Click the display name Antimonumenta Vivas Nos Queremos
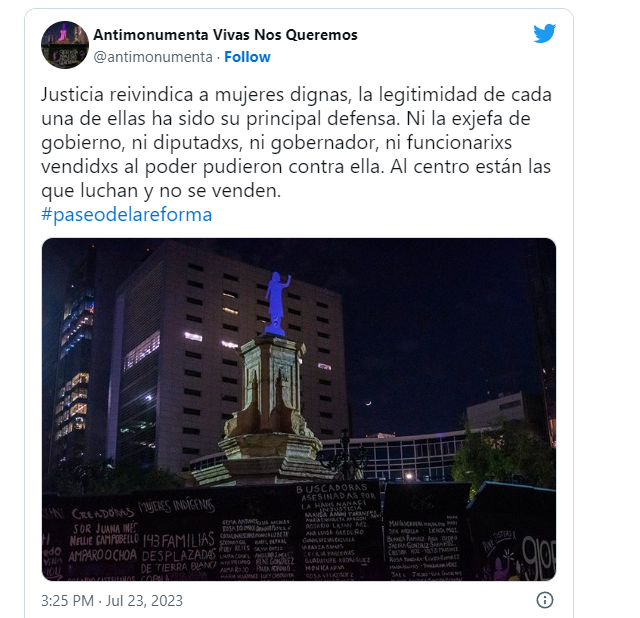The height and width of the screenshot is (618, 640). 225,35
